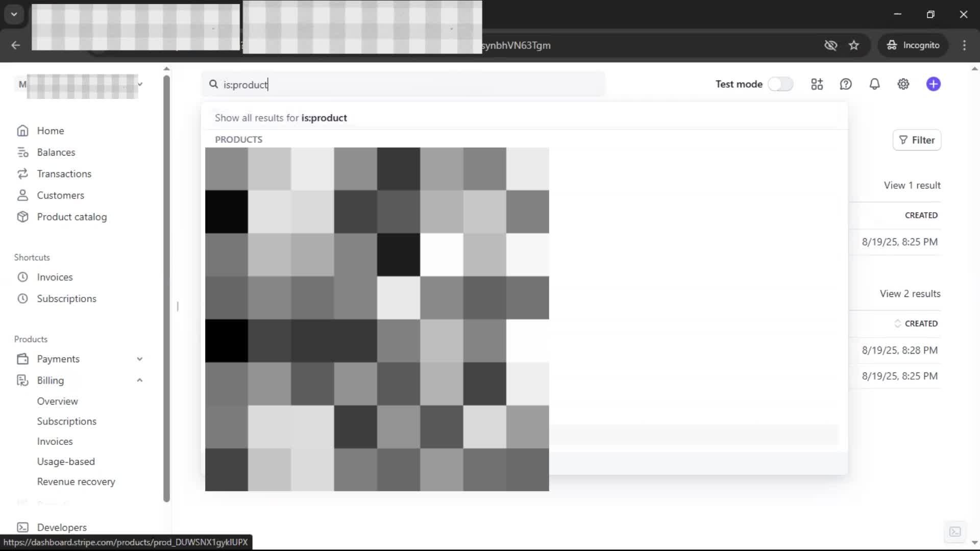The image size is (980, 551).
Task: Open the Developers terminal icon
Action: coord(22,527)
